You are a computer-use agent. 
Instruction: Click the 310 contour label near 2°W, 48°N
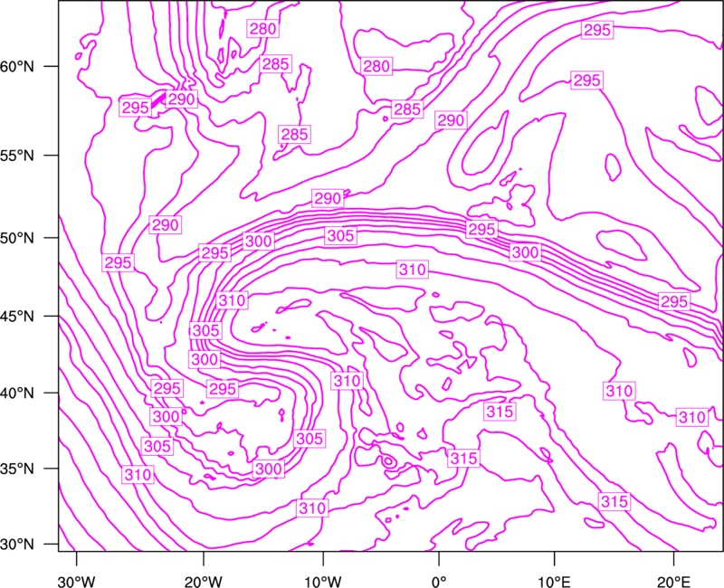[x=413, y=270]
